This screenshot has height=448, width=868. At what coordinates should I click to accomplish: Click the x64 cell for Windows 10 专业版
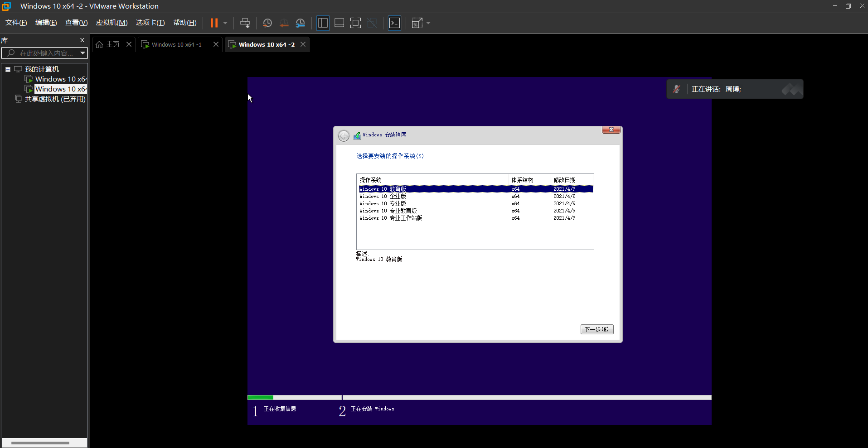pyautogui.click(x=515, y=203)
